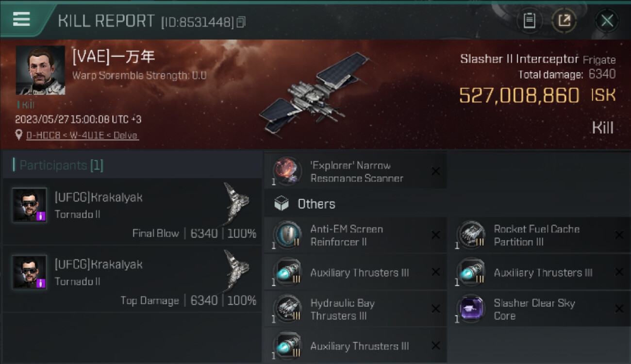
Task: Select Hydraulic Bay Thrusters III icon
Action: pyautogui.click(x=287, y=309)
